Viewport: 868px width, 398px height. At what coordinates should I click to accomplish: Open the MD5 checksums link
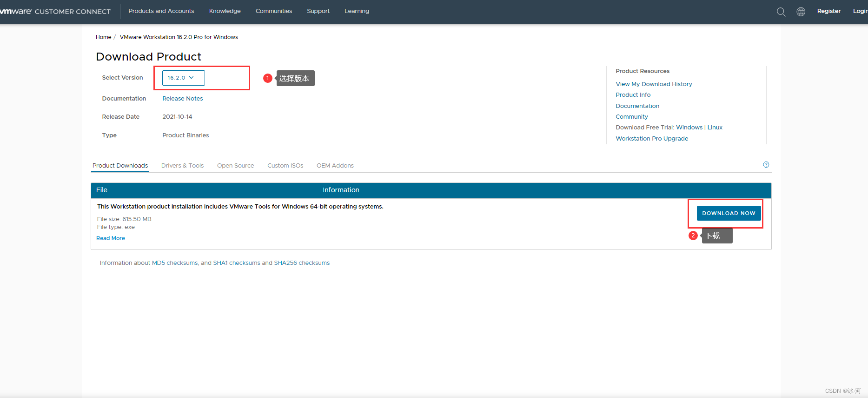pyautogui.click(x=175, y=263)
